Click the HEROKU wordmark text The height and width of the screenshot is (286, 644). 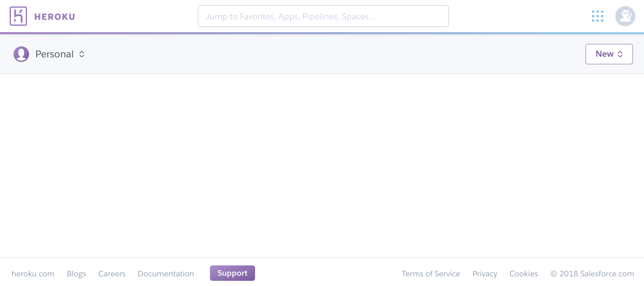(54, 17)
